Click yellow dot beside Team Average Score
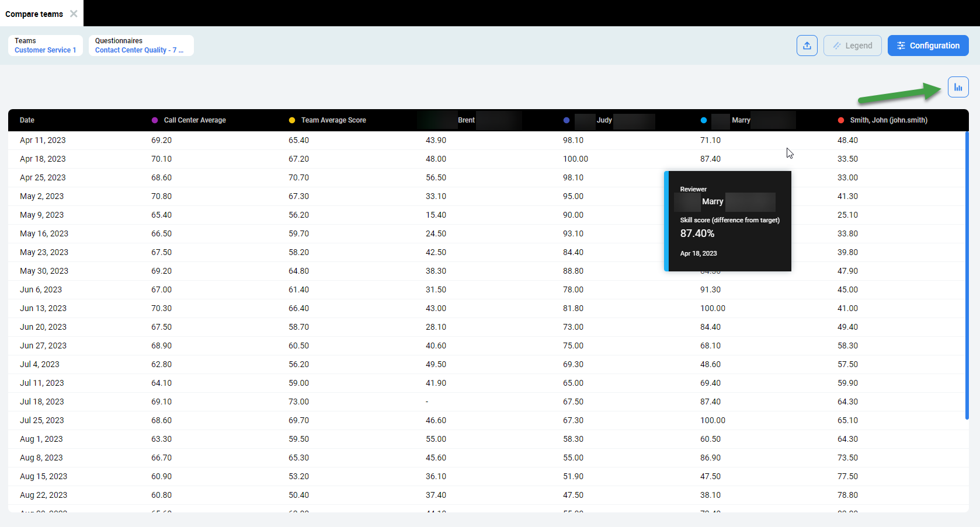 (292, 120)
